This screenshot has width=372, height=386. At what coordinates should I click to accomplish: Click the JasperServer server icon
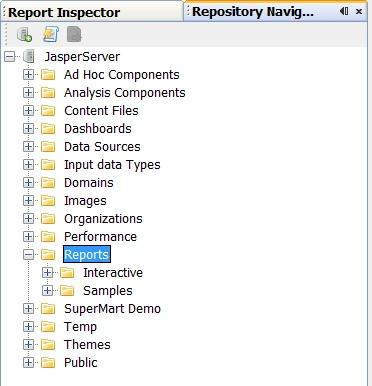click(29, 56)
